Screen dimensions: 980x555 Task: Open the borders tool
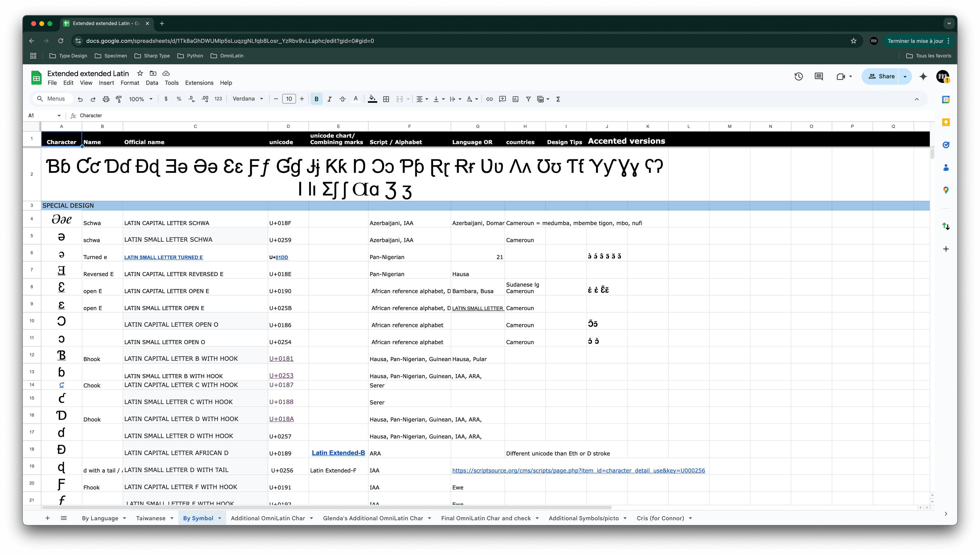coord(386,99)
